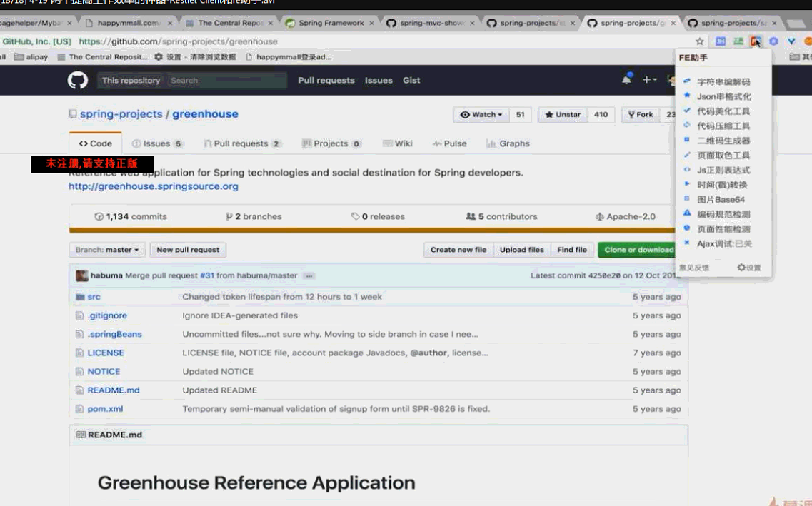Image resolution: width=812 pixels, height=506 pixels.
Task: Choose 页面取色工具 color picker entry
Action: point(723,155)
